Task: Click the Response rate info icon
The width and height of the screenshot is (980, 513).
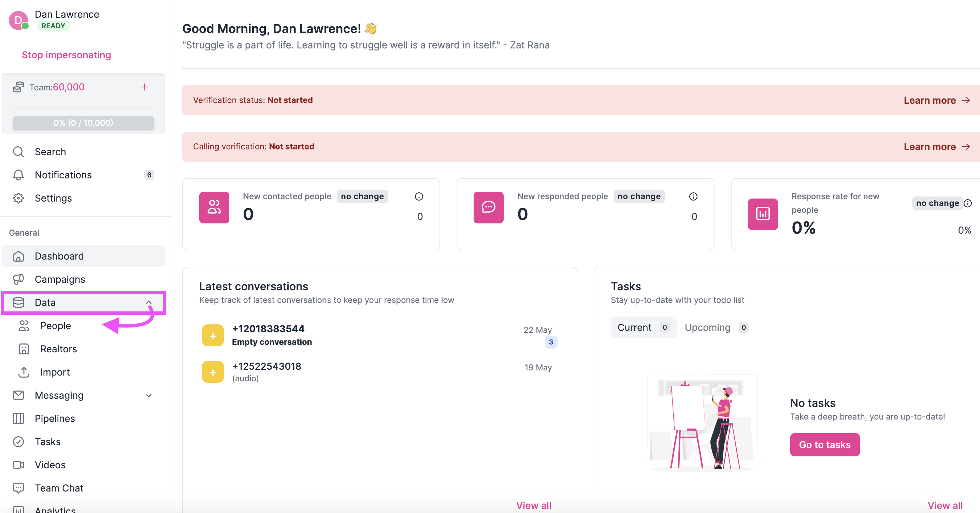Action: [967, 203]
